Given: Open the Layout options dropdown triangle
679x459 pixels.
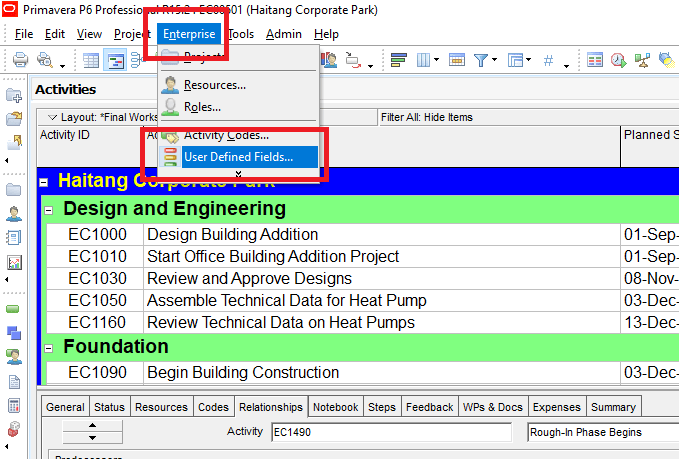Looking at the screenshot, I should [52, 117].
